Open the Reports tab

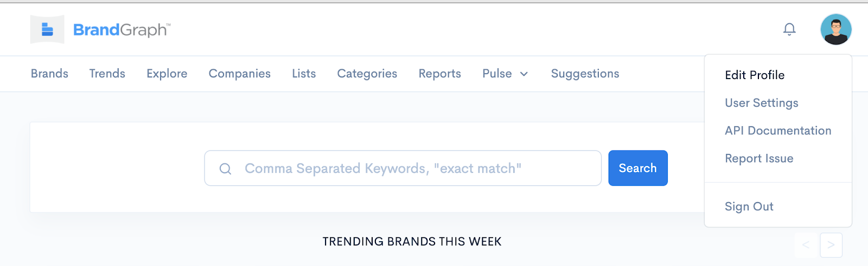click(440, 74)
